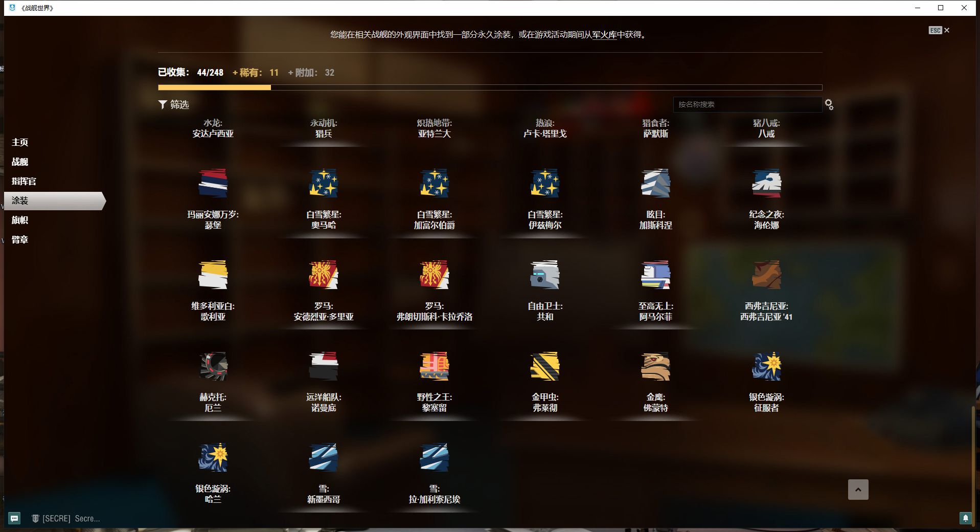Click the Maryanna camouflage icon for 瑟堡
This screenshot has height=532, width=980.
[x=213, y=183]
